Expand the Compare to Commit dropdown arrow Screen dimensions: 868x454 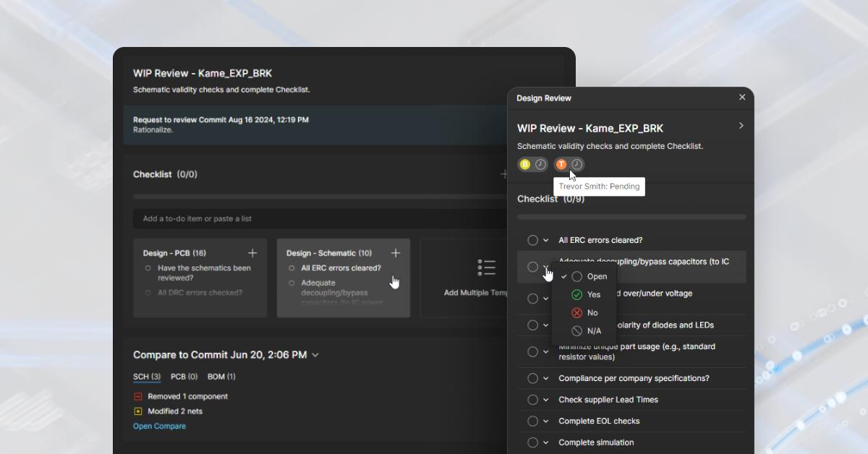point(315,355)
